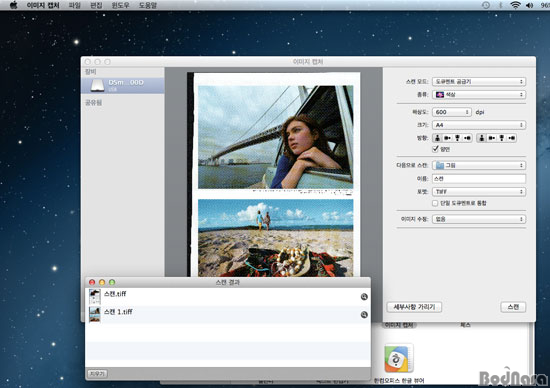Open the volume menu bar icon
Screen dimensions: 550x388
[530, 5]
